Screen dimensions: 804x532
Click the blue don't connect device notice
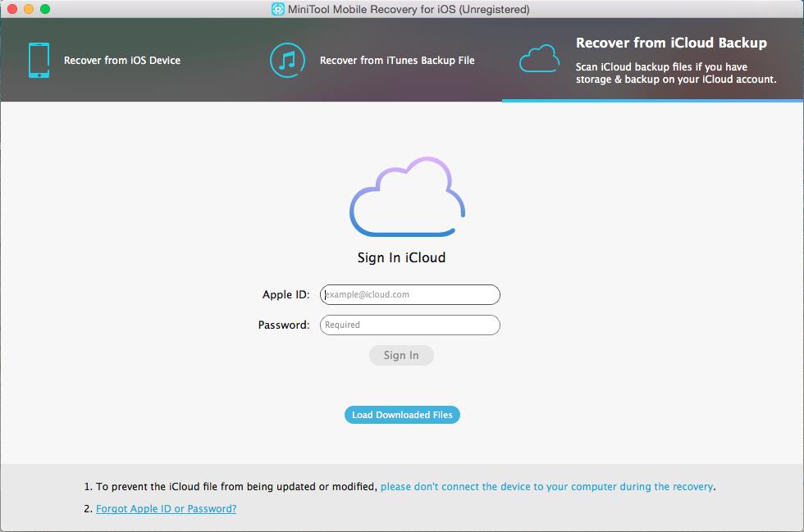(x=546, y=486)
